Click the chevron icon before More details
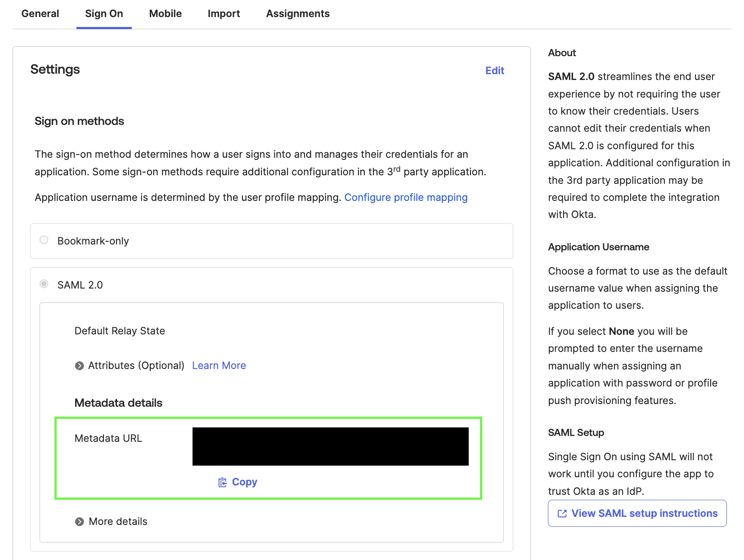This screenshot has width=744, height=560. [x=79, y=521]
